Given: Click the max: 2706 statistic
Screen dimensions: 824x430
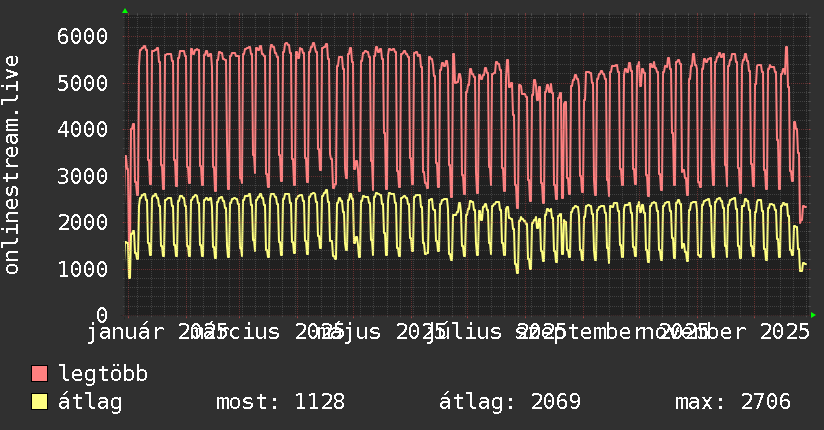Looking at the screenshot, I should click(733, 402).
